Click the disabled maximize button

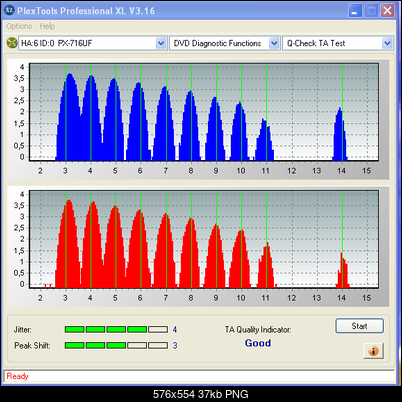pos(371,11)
